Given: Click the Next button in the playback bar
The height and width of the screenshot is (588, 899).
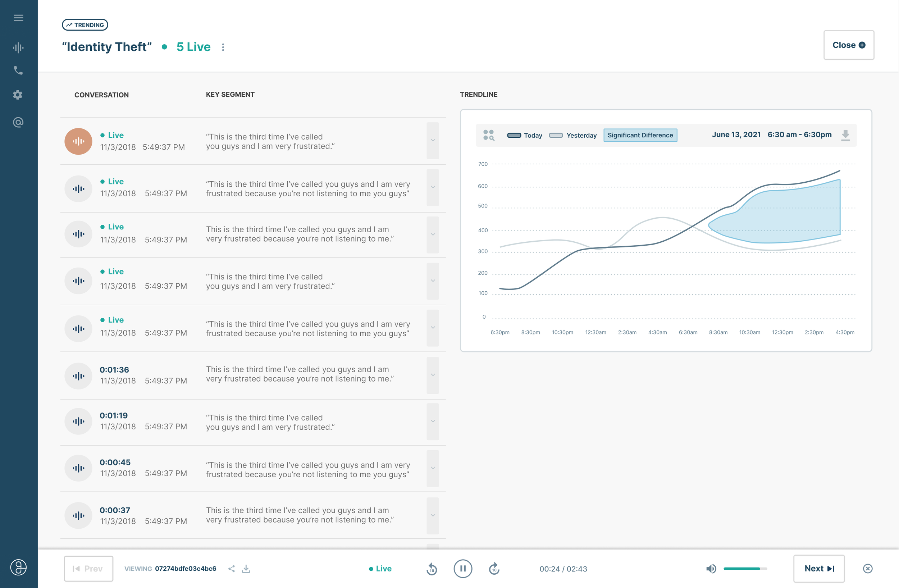Looking at the screenshot, I should click(x=818, y=568).
